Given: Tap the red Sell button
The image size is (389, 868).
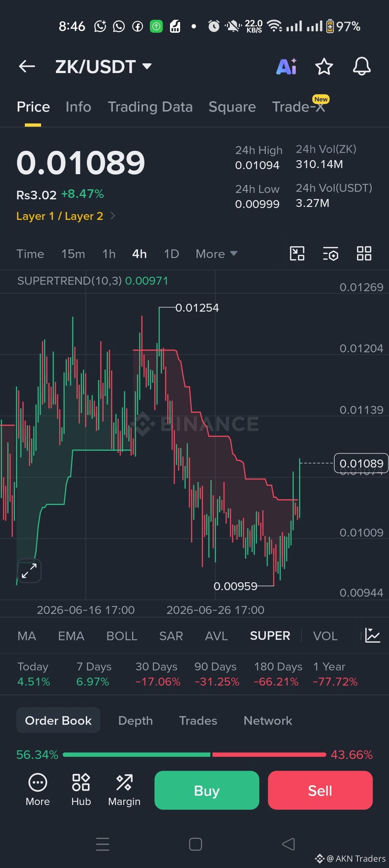Looking at the screenshot, I should pyautogui.click(x=320, y=790).
